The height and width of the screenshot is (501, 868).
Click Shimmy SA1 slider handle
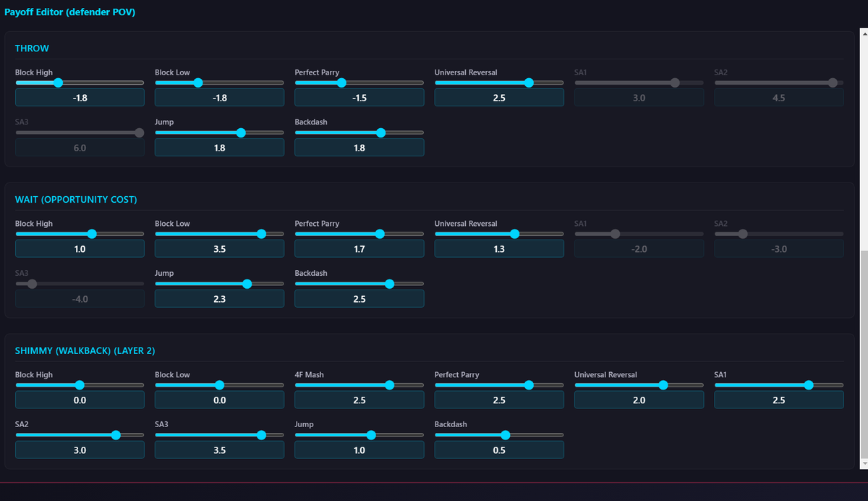coord(809,385)
